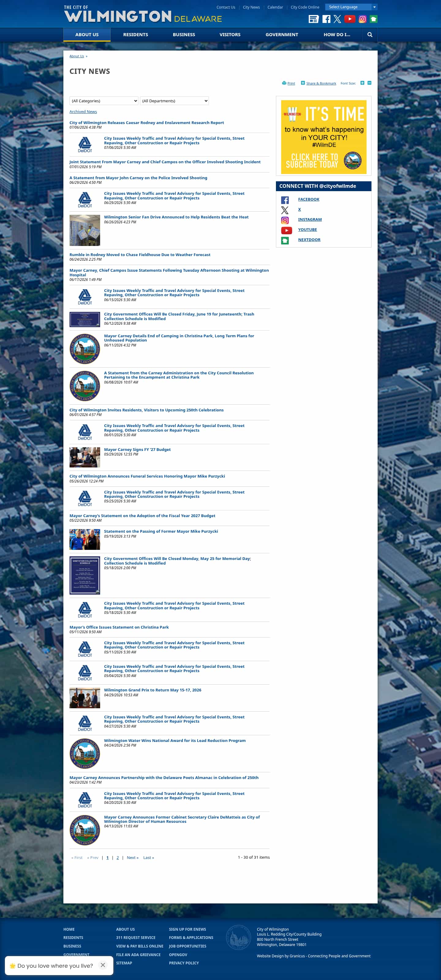The width and height of the screenshot is (441, 980).
Task: Open the site search magnifier icon
Action: (x=370, y=35)
